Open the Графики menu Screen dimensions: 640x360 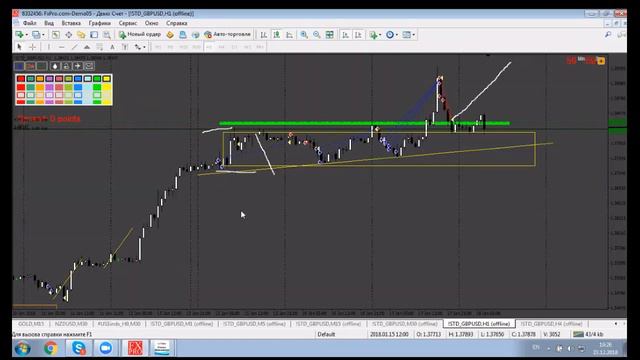pyautogui.click(x=100, y=23)
